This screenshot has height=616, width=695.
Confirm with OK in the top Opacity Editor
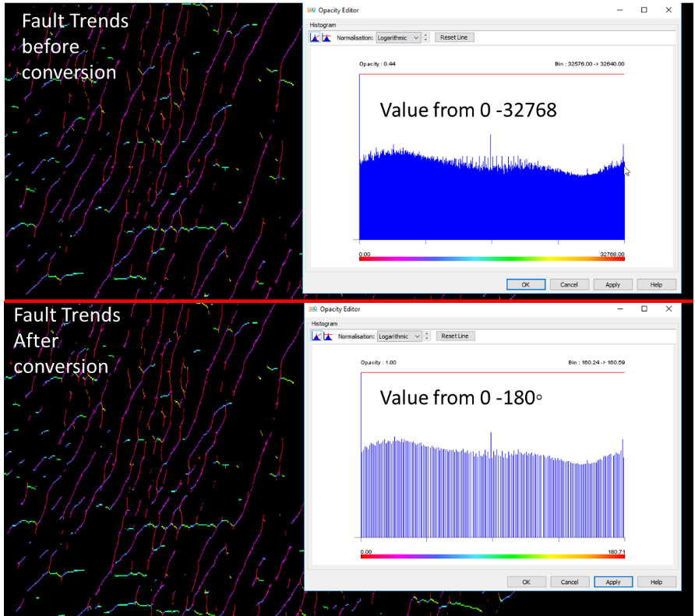[525, 284]
